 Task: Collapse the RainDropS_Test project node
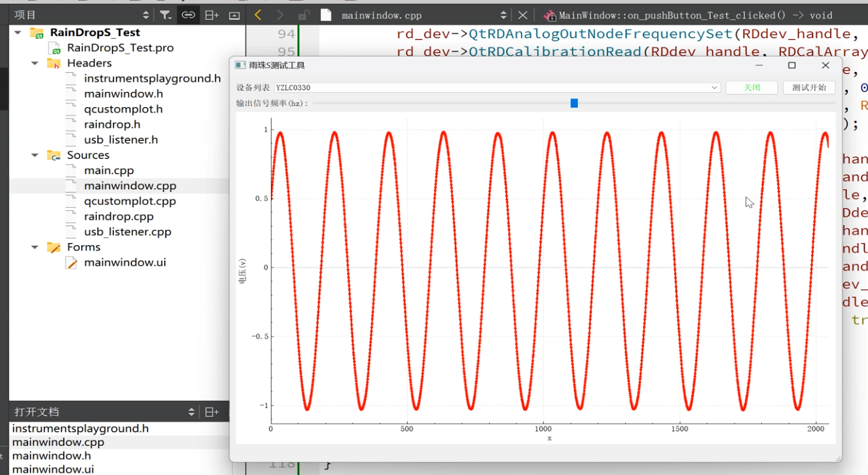pos(18,32)
